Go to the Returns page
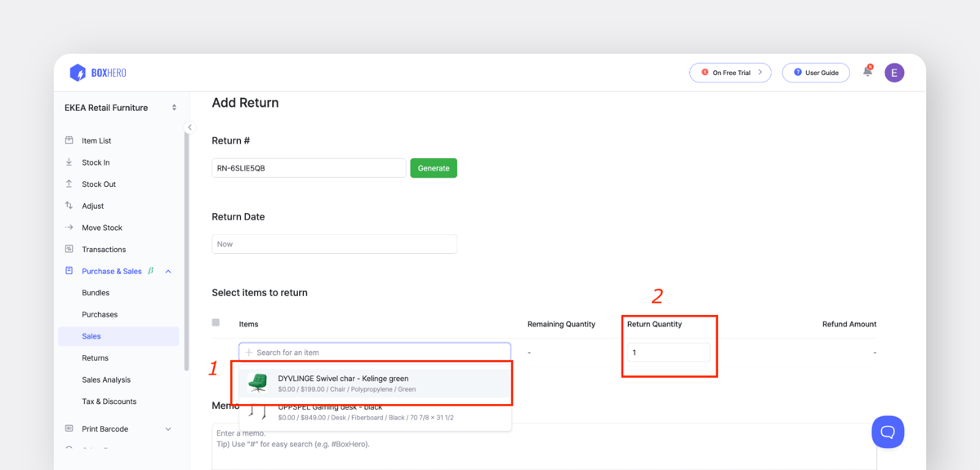 (95, 357)
